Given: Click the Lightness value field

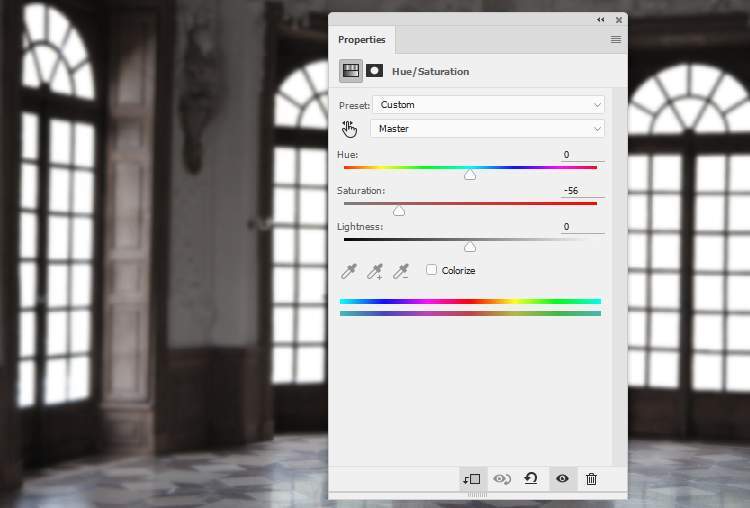Looking at the screenshot, I should coord(583,227).
